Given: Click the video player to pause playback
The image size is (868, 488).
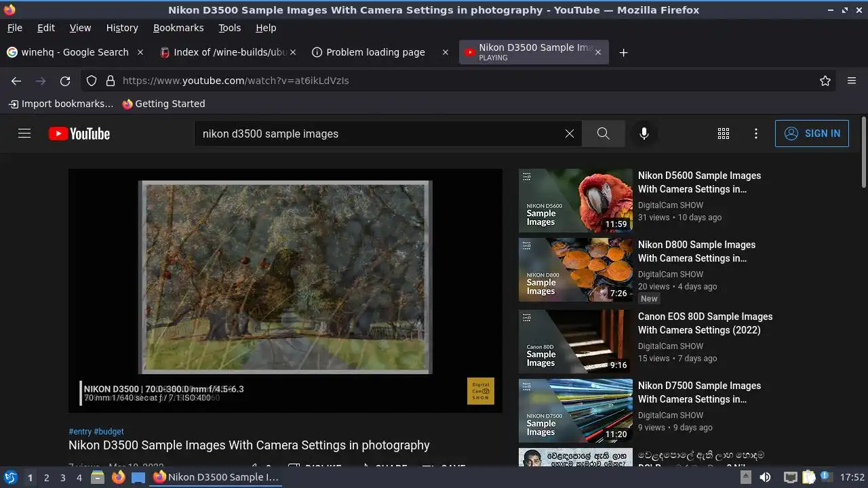Looking at the screenshot, I should coord(285,291).
